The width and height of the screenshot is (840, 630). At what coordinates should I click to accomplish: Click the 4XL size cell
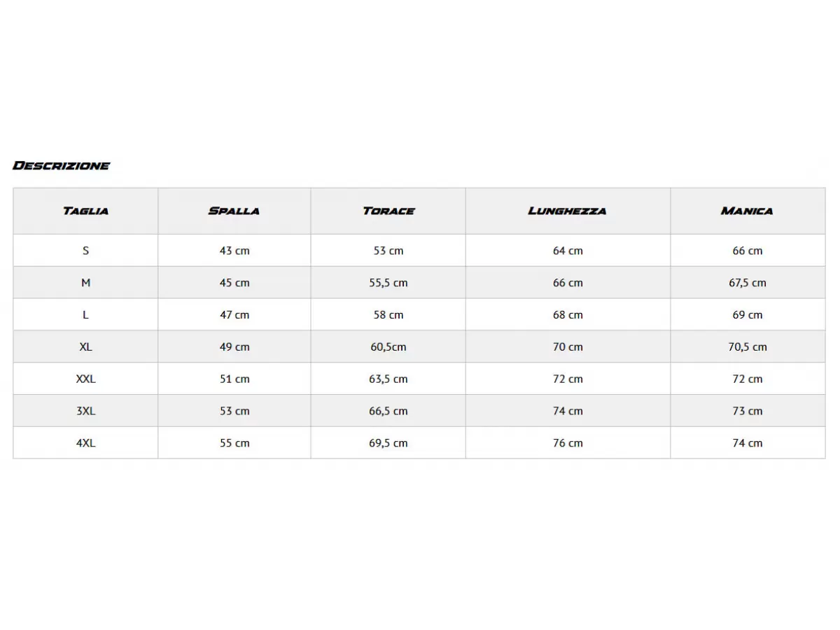coord(85,443)
